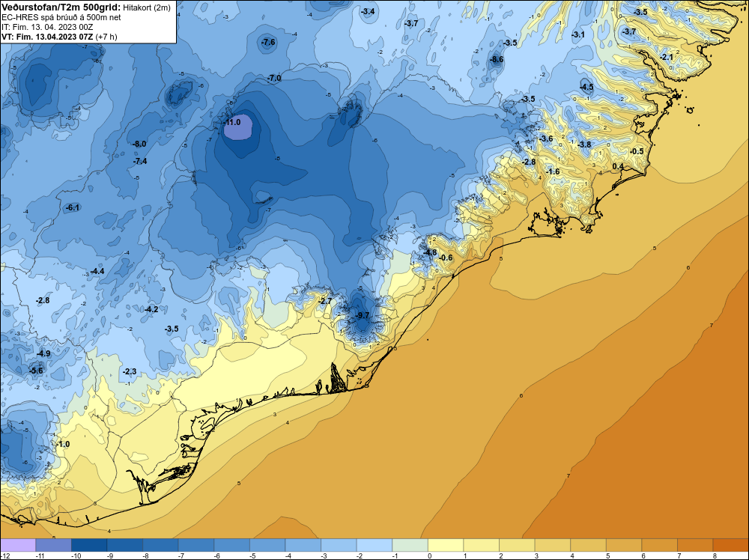The height and width of the screenshot is (560, 749).
Task: Click the -2.1 temperature value
Action: click(x=667, y=58)
